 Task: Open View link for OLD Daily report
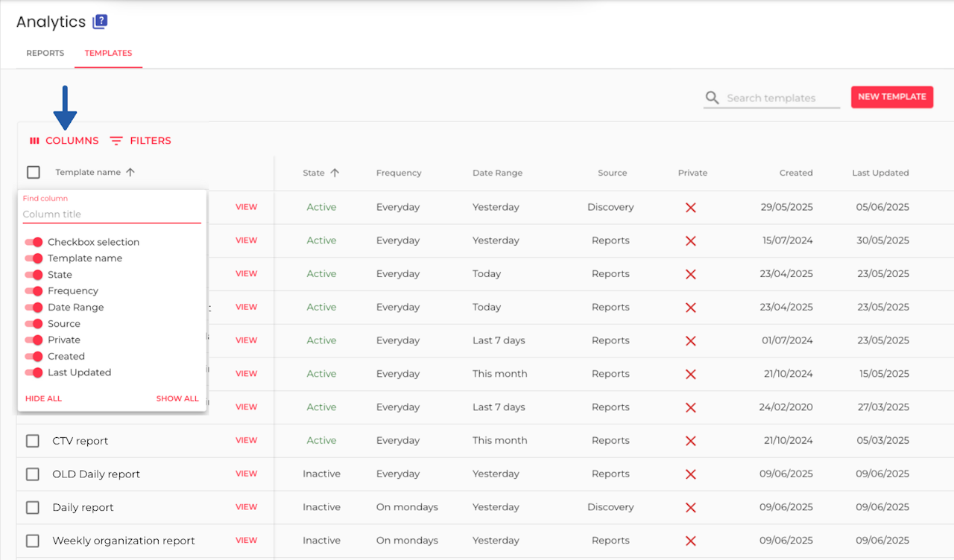(246, 474)
